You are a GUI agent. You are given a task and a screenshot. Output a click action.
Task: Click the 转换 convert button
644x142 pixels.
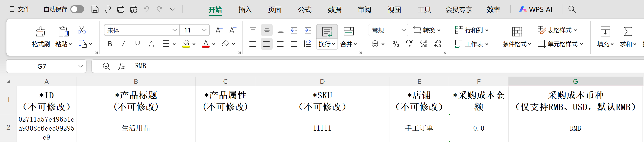[x=427, y=30]
